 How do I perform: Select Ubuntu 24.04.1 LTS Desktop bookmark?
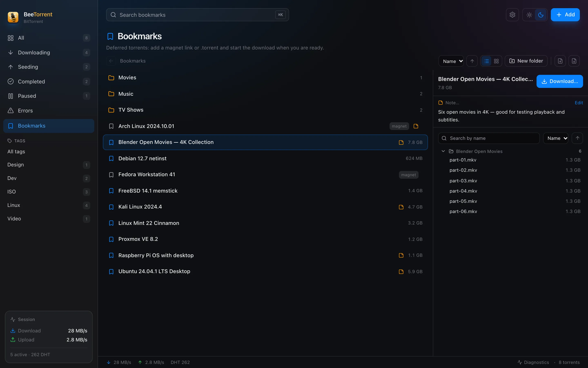point(265,272)
